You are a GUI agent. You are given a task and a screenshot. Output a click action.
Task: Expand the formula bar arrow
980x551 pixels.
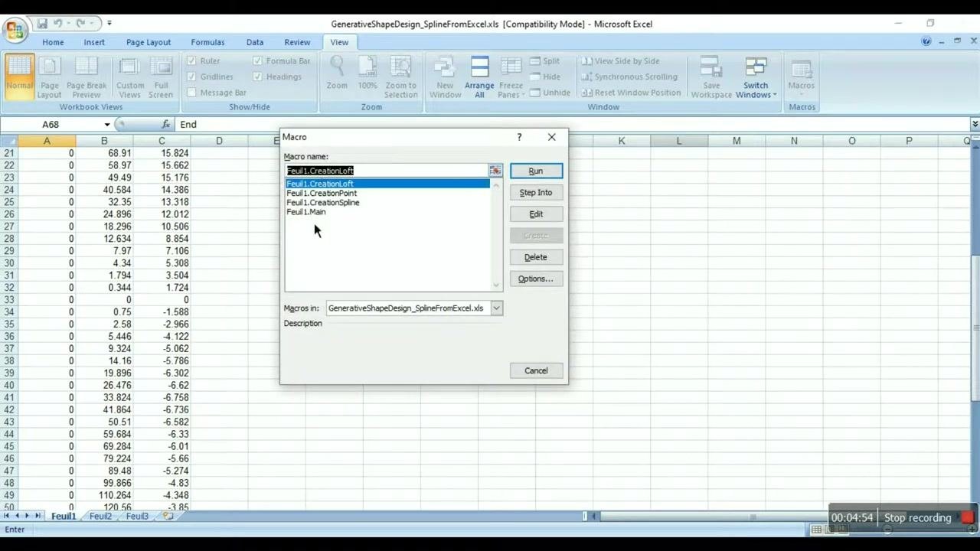pos(974,124)
